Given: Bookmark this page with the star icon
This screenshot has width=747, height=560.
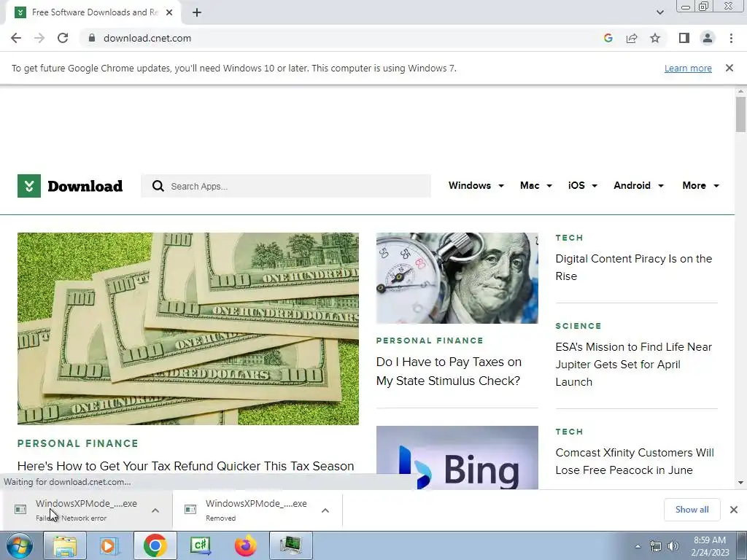Looking at the screenshot, I should pos(655,38).
